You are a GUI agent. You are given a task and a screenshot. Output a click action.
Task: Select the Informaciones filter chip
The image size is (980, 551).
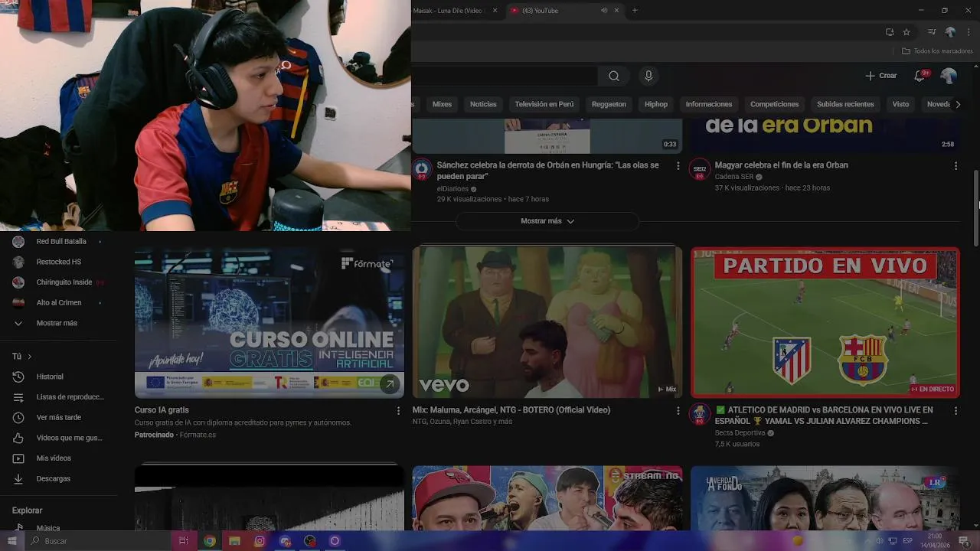point(709,104)
